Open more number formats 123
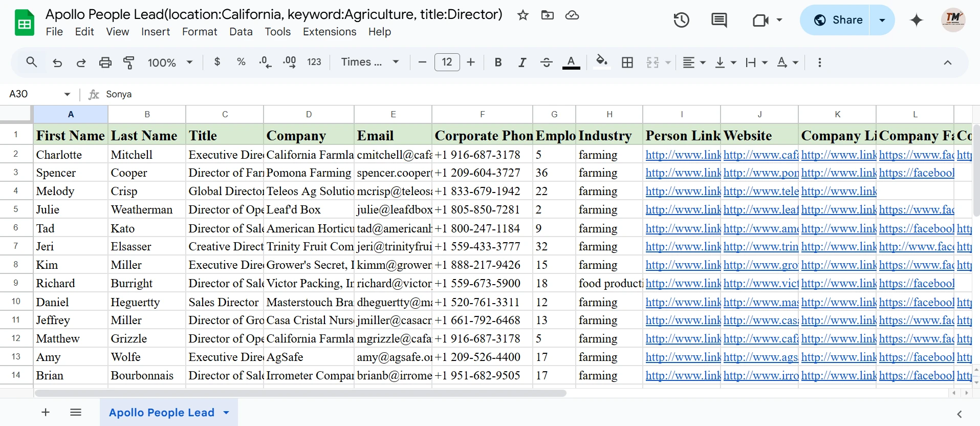The height and width of the screenshot is (426, 980). [314, 62]
